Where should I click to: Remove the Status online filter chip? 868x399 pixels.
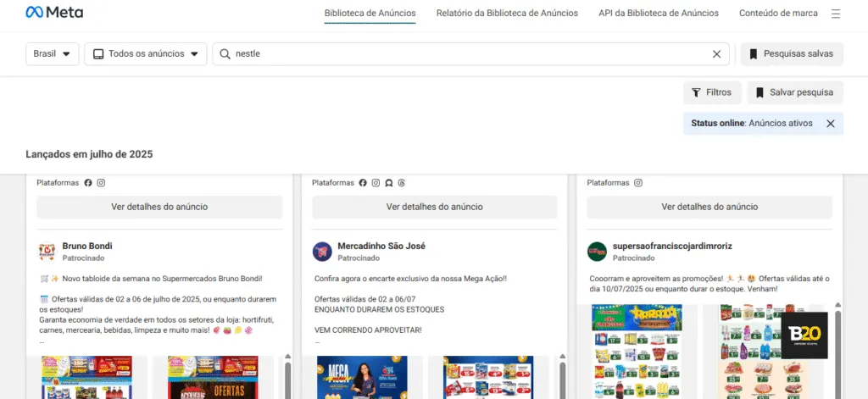[x=831, y=124]
